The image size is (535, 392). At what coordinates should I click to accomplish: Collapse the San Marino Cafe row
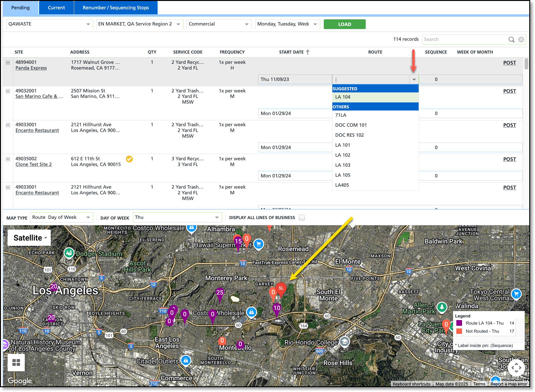point(8,91)
